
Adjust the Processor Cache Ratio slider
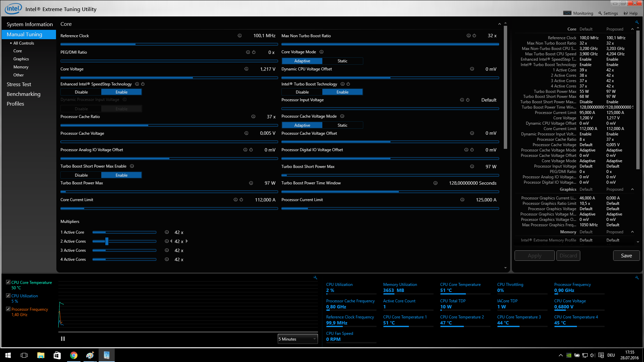click(169, 125)
